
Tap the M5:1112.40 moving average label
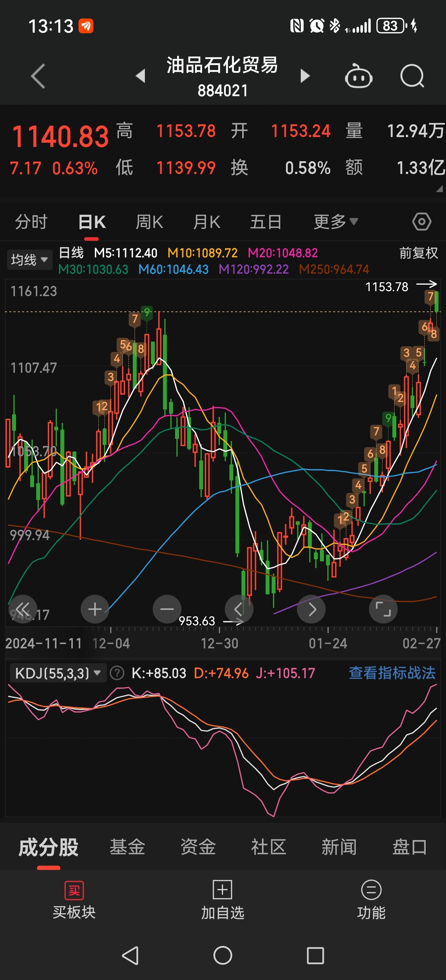[x=126, y=253]
